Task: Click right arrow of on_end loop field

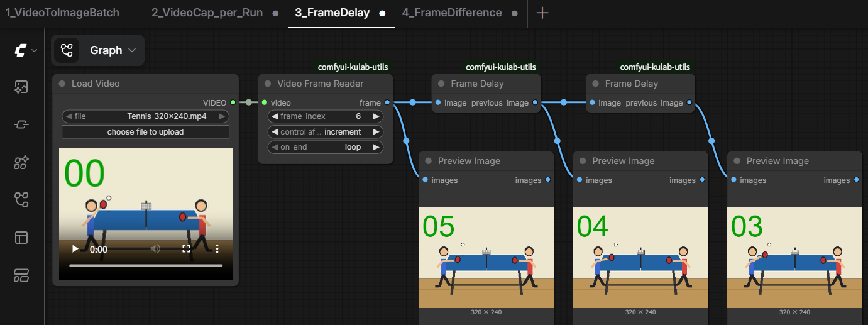Action: point(376,147)
